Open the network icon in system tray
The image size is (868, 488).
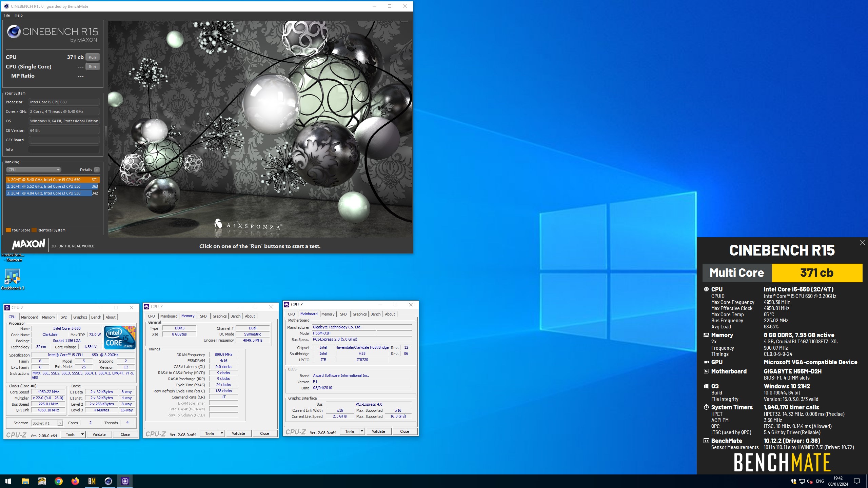coord(802,481)
